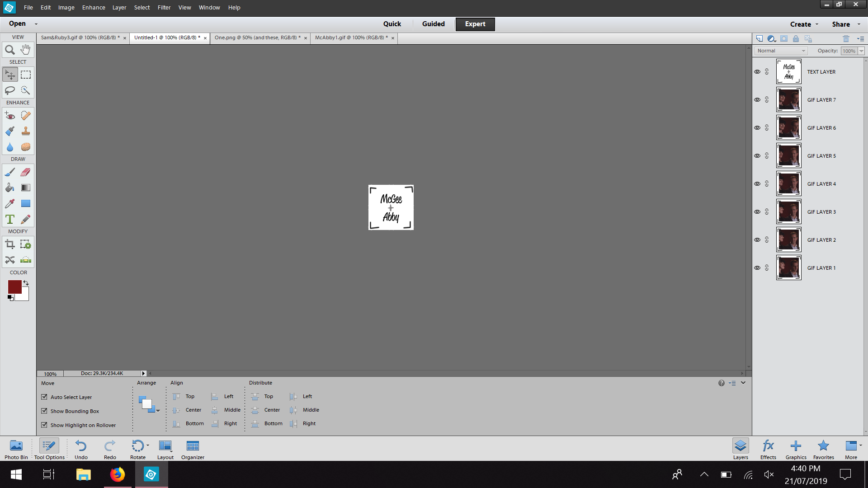The width and height of the screenshot is (868, 488).
Task: Uncheck Auto Select Layer
Action: coord(44,397)
